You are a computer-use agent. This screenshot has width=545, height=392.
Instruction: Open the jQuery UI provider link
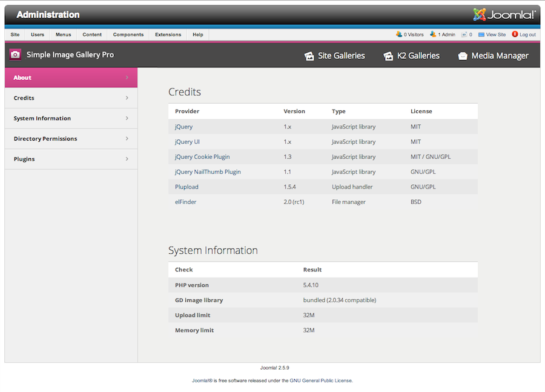(x=187, y=142)
